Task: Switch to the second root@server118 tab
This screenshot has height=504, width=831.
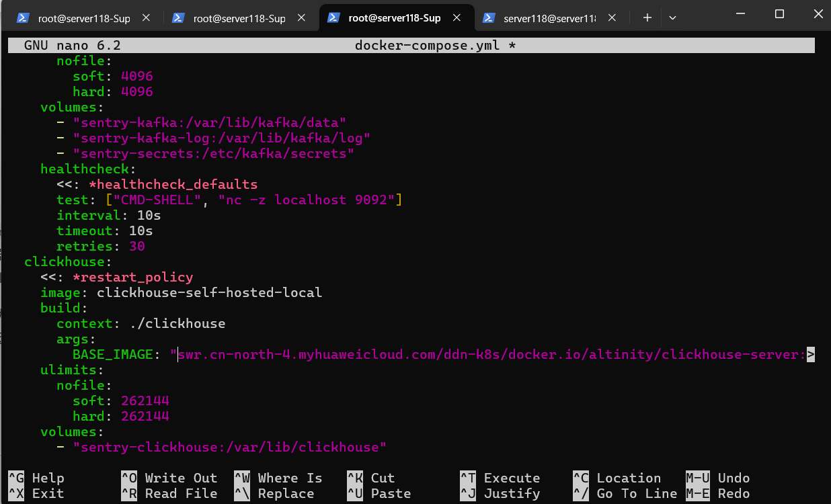Action: coord(239,18)
